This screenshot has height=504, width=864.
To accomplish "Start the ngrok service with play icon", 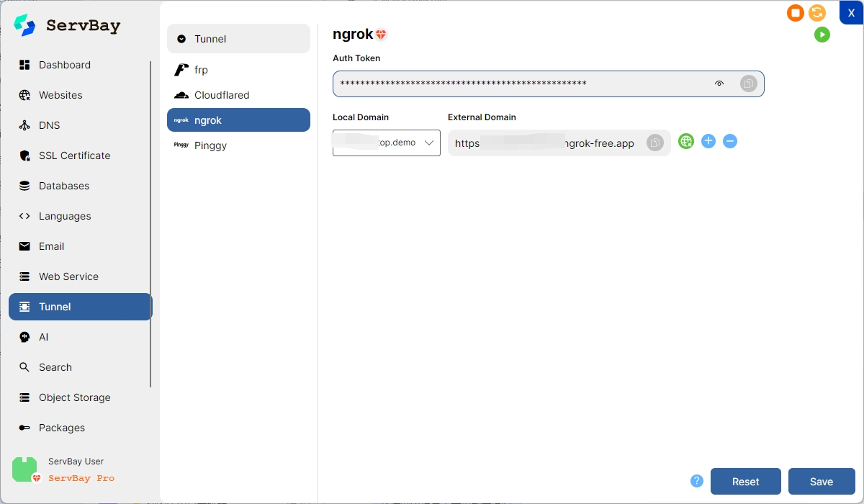I will [x=822, y=35].
